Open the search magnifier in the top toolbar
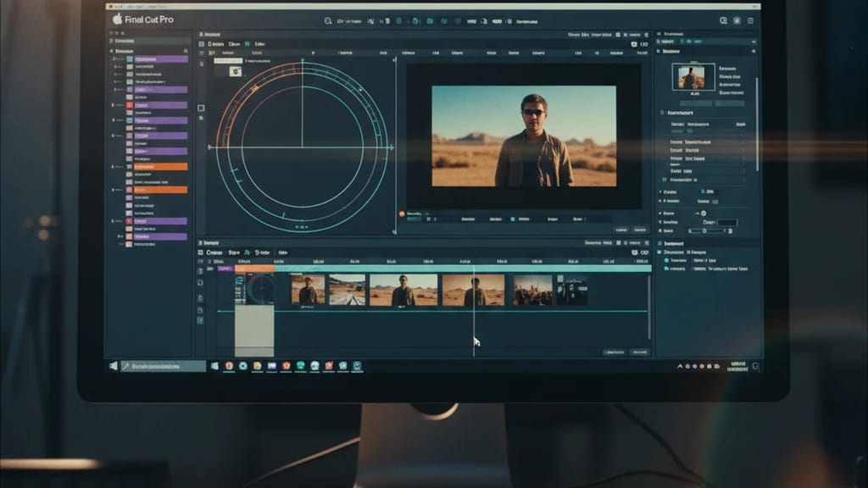 328,21
